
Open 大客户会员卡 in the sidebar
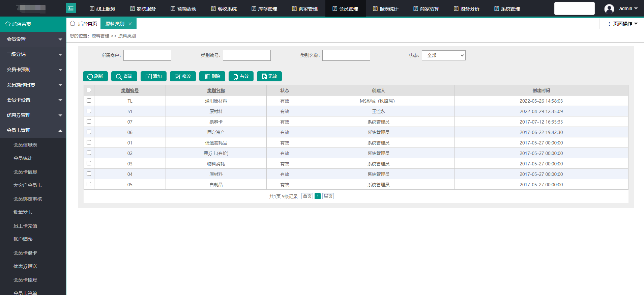point(28,185)
